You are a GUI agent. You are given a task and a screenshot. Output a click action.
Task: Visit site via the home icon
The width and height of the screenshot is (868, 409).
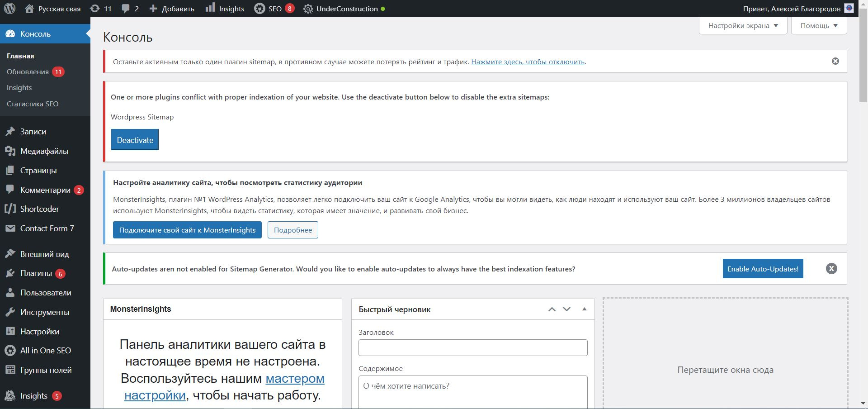tap(29, 9)
